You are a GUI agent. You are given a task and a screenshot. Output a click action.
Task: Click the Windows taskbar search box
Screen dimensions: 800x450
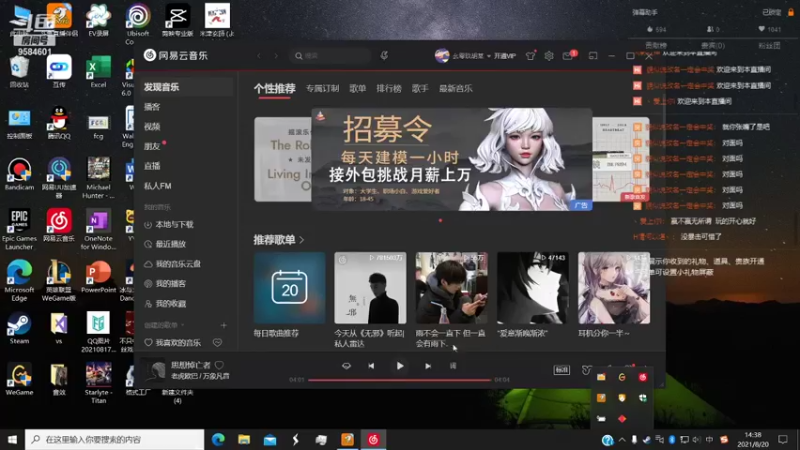[x=114, y=439]
